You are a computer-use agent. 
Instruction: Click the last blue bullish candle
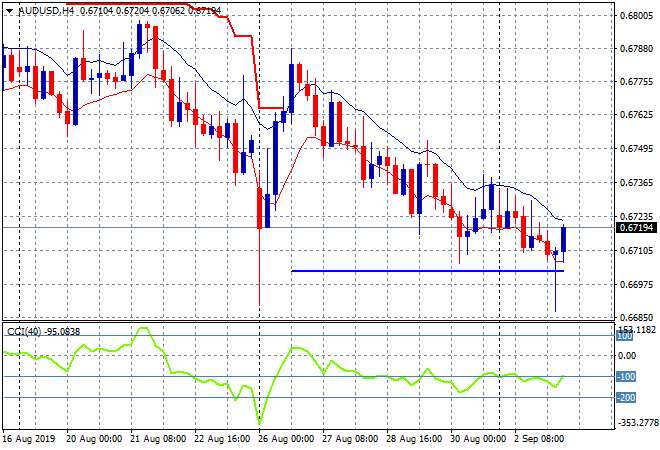click(x=564, y=239)
